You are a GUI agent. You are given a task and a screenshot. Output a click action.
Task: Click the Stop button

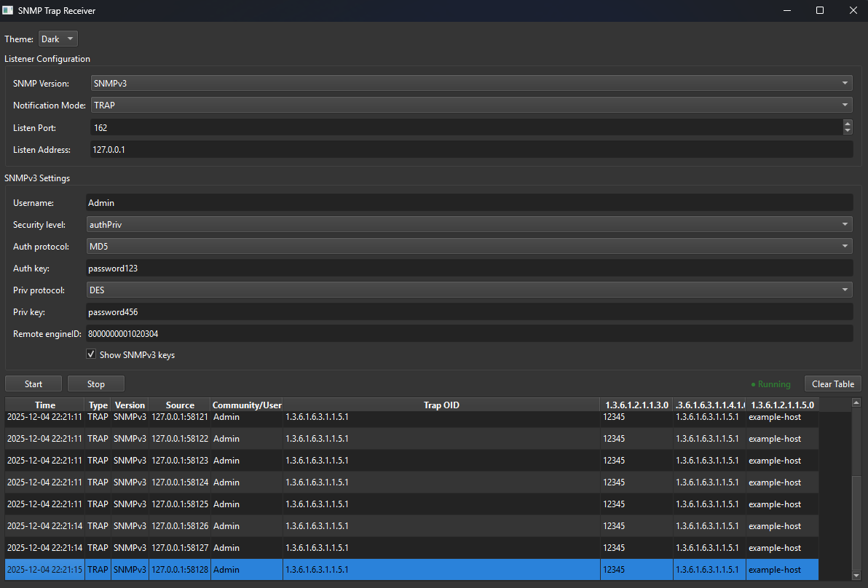95,384
